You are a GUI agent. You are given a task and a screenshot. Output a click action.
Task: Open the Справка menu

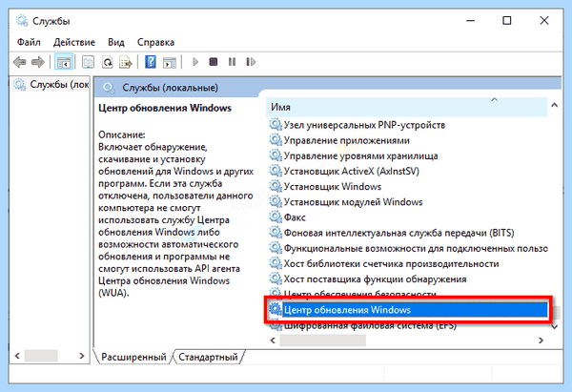155,42
